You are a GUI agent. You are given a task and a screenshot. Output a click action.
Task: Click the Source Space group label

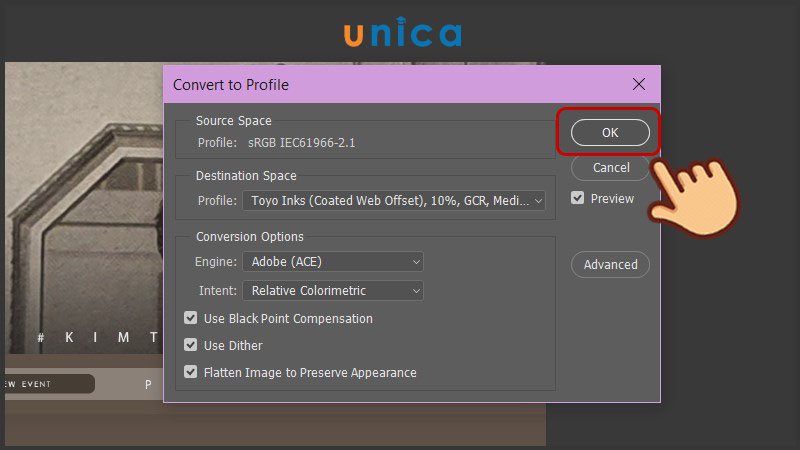pos(234,120)
